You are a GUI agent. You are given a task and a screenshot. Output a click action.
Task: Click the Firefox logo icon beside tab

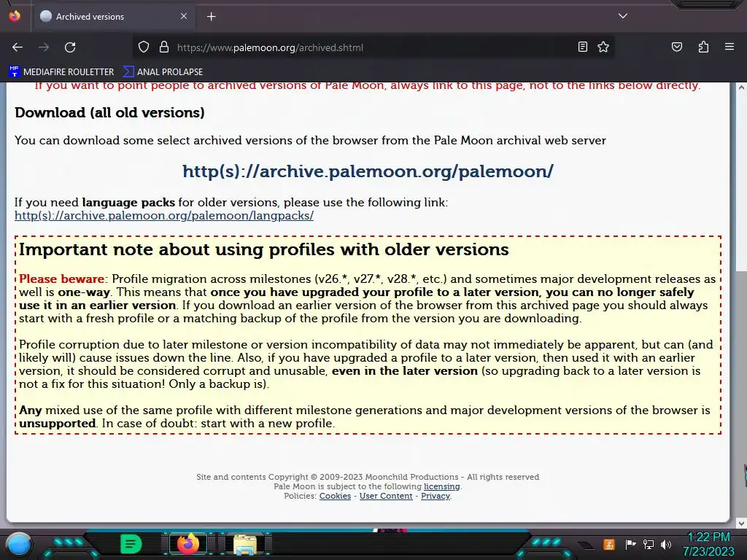tap(15, 16)
